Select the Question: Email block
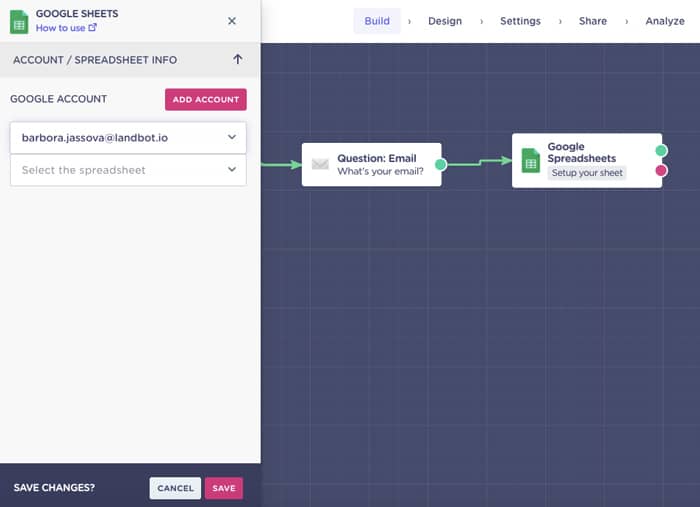Viewport: 700px width, 507px height. pyautogui.click(x=371, y=165)
